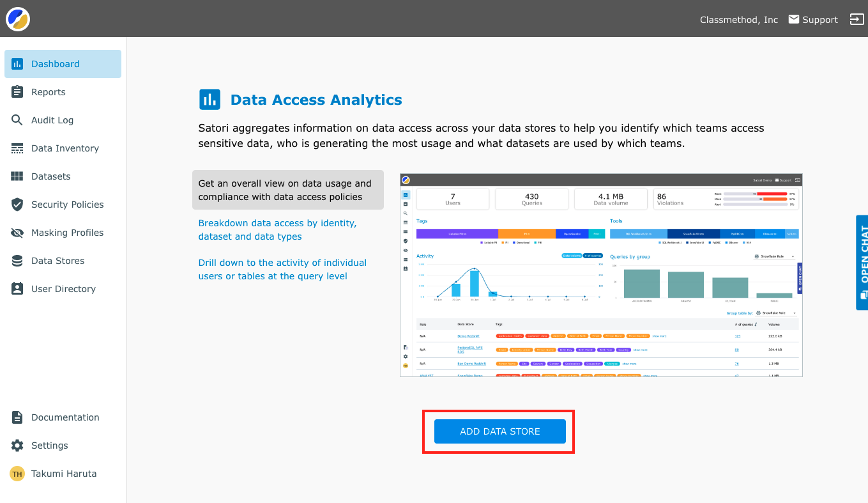This screenshot has height=503, width=868.
Task: Open Masking Profiles eye icon
Action: point(17,233)
